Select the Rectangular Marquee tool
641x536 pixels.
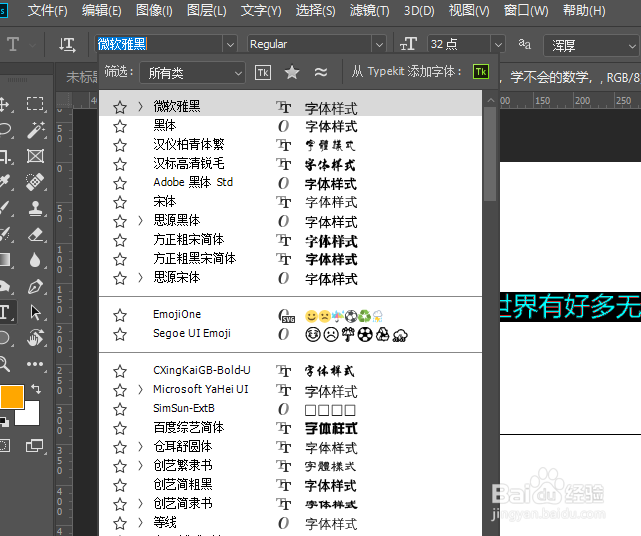[35, 103]
